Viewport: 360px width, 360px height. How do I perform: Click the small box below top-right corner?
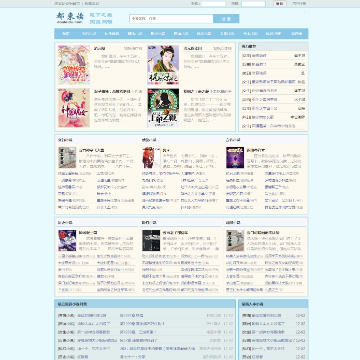pyautogui.click(x=306, y=12)
